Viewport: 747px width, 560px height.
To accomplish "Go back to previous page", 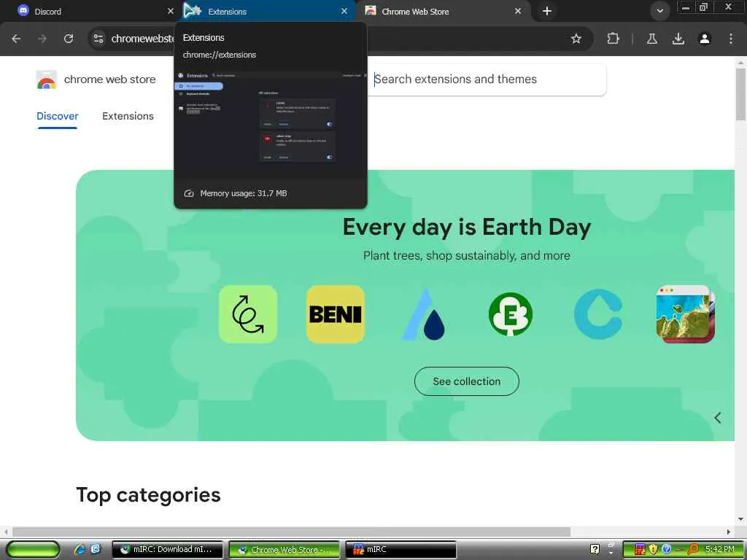I will tap(16, 39).
